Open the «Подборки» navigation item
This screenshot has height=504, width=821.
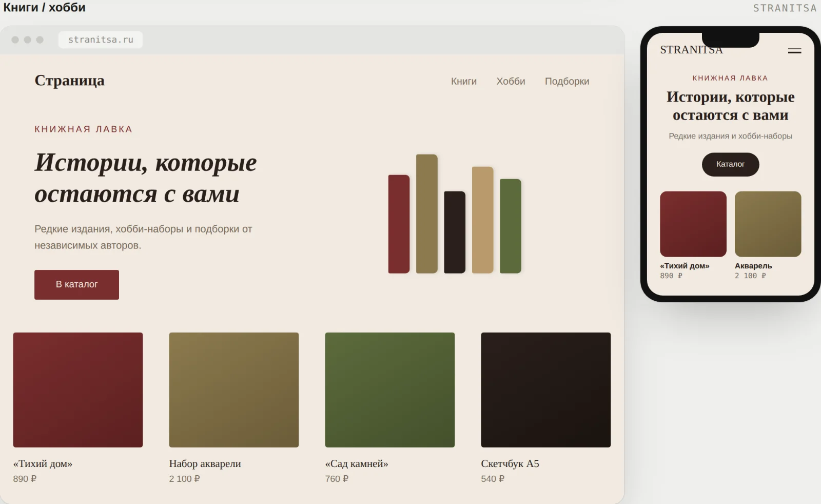click(x=567, y=81)
